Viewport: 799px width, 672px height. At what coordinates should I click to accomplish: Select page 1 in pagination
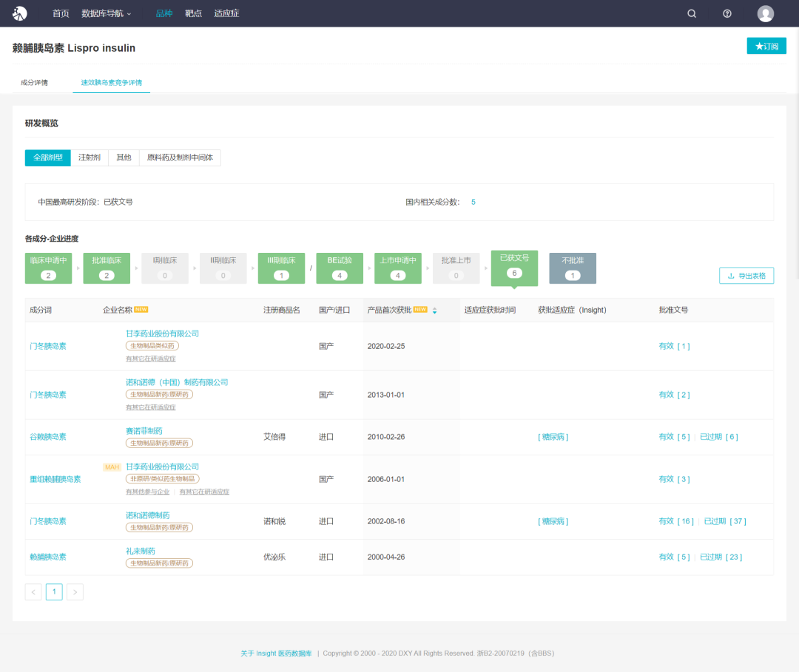click(x=54, y=592)
